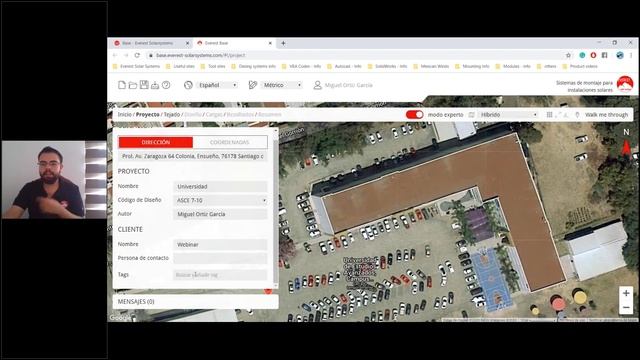Toggle the modo experto switch
The height and width of the screenshot is (360, 640).
[x=414, y=115]
